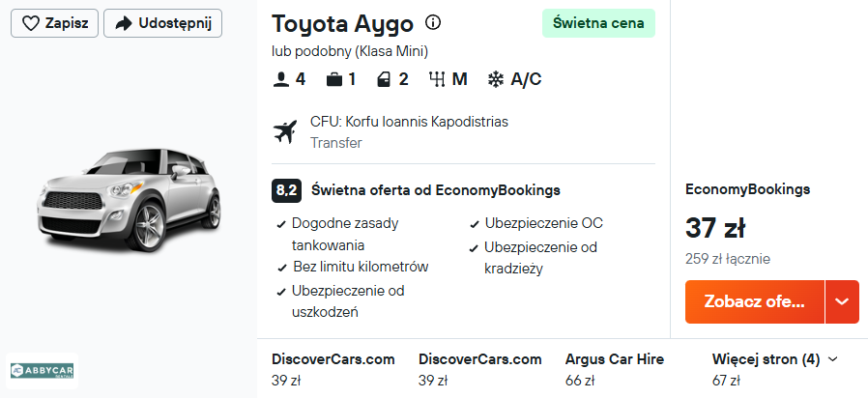Click the share arrow icon

123,24
